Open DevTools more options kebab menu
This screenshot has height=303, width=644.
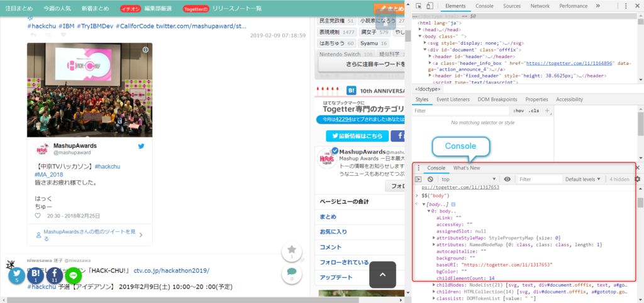[626, 6]
